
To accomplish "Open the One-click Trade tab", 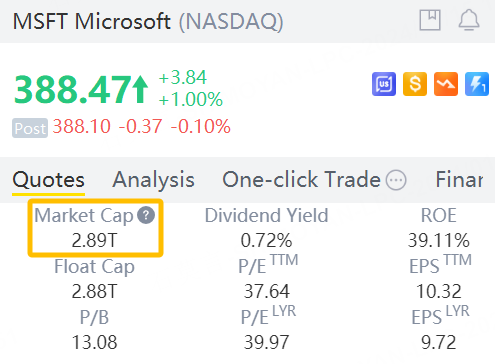I will tap(301, 180).
